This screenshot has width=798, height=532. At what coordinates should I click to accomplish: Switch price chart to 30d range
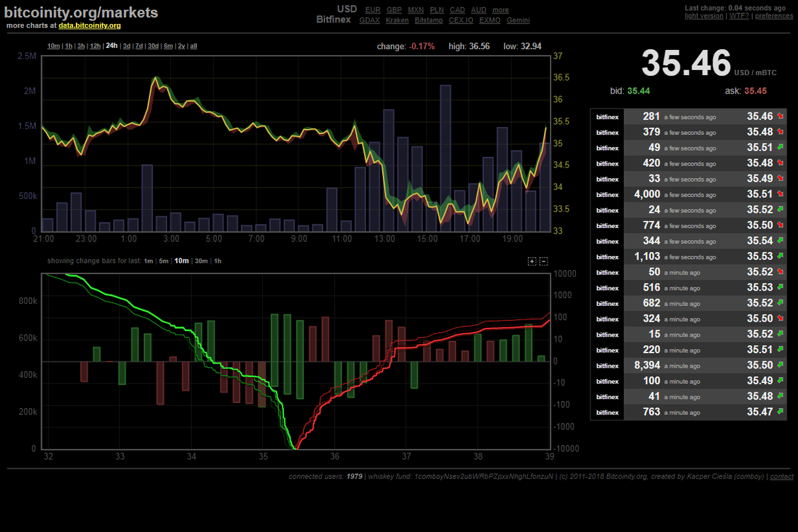(153, 46)
